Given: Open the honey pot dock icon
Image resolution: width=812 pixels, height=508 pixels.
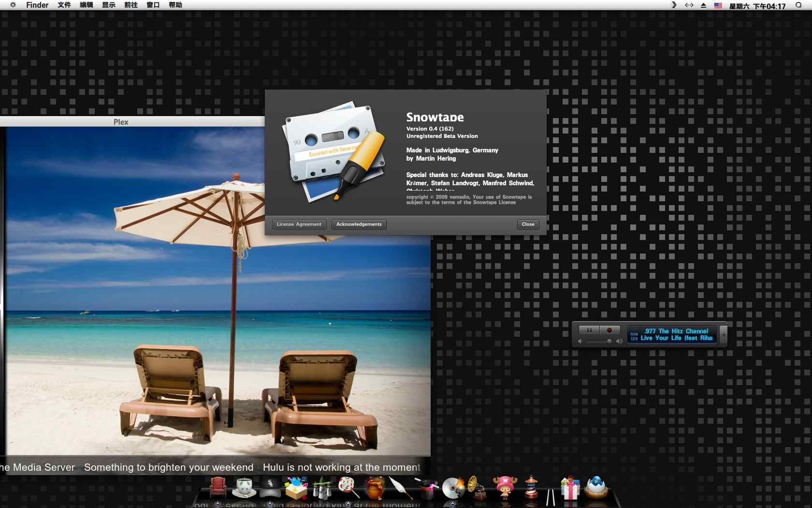Looking at the screenshot, I should (x=374, y=488).
